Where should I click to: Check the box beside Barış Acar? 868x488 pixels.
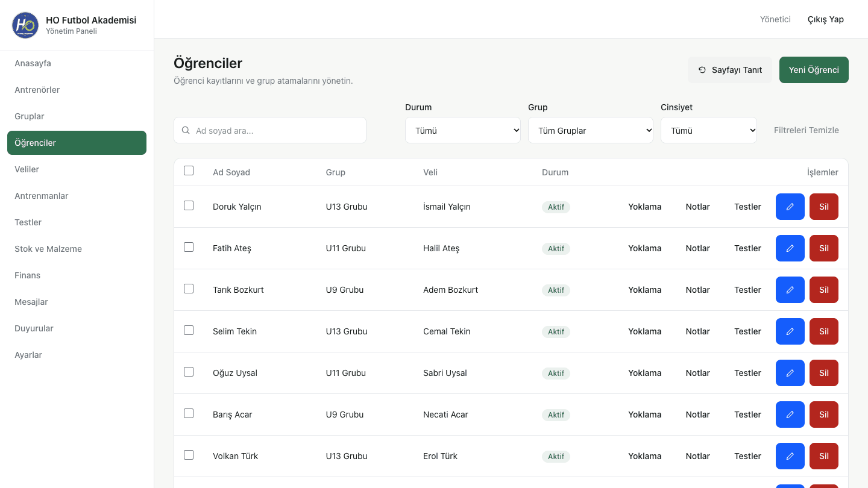pyautogui.click(x=189, y=413)
